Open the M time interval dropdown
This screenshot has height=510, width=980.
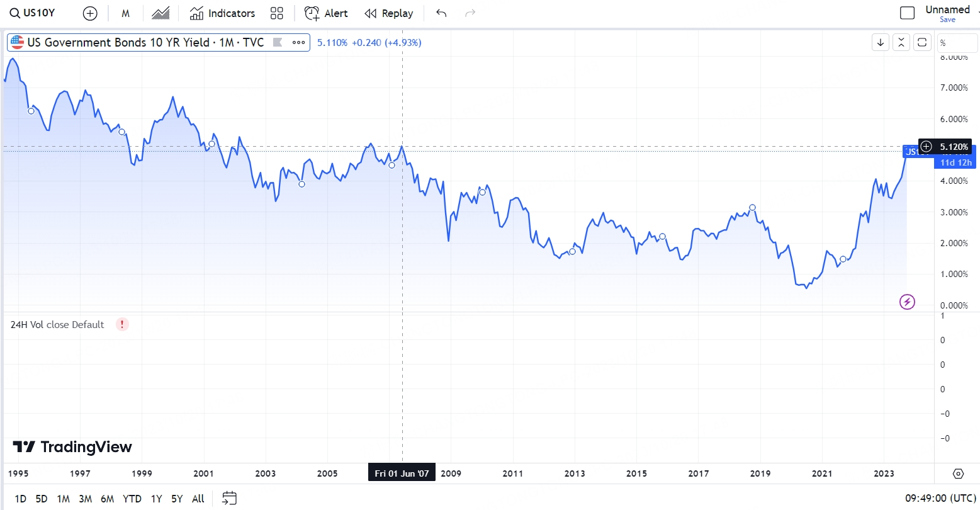(x=125, y=13)
